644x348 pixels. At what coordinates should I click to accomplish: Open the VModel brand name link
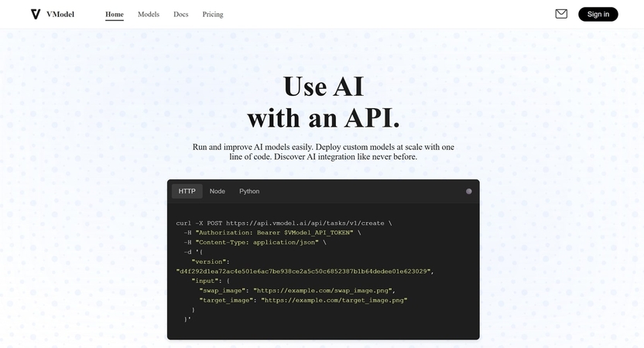point(60,15)
